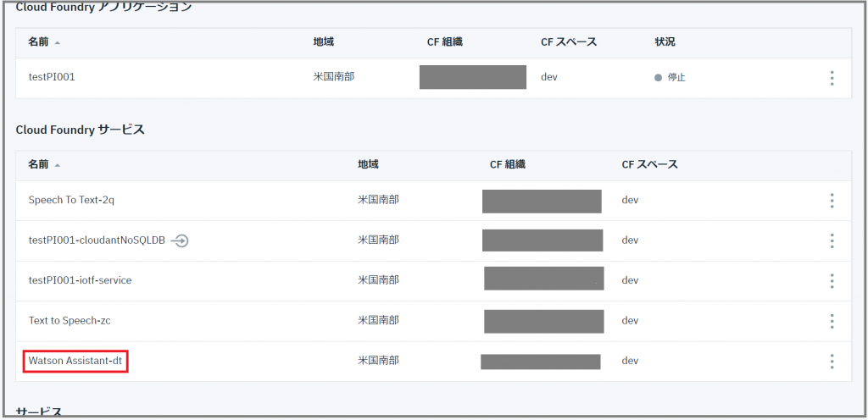The image size is (868, 420).
Task: Open testPI001-iotf-service entry
Action: (x=81, y=280)
